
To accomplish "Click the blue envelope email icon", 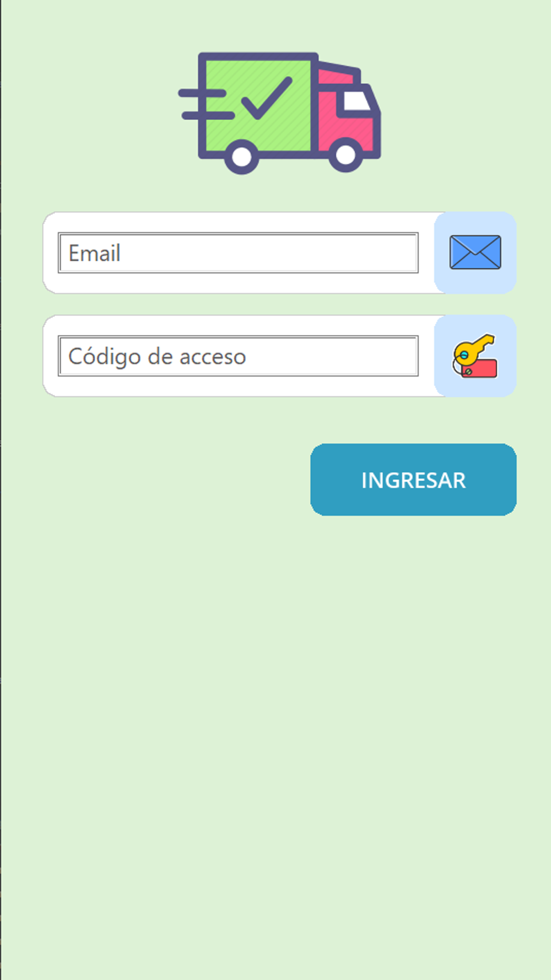I will 475,252.
